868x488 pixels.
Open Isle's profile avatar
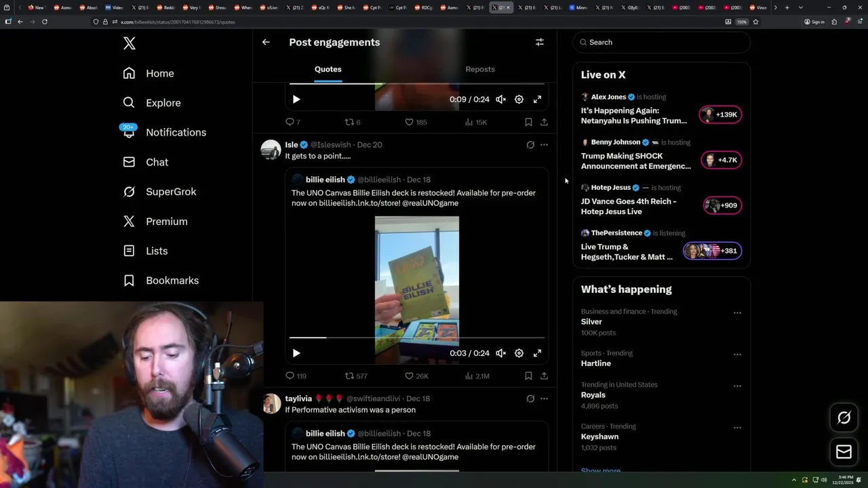(x=271, y=150)
